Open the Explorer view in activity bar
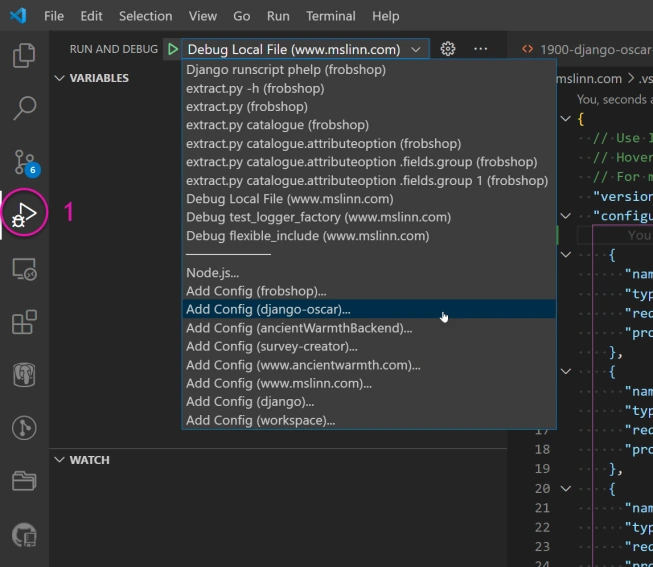653x567 pixels. [x=24, y=55]
